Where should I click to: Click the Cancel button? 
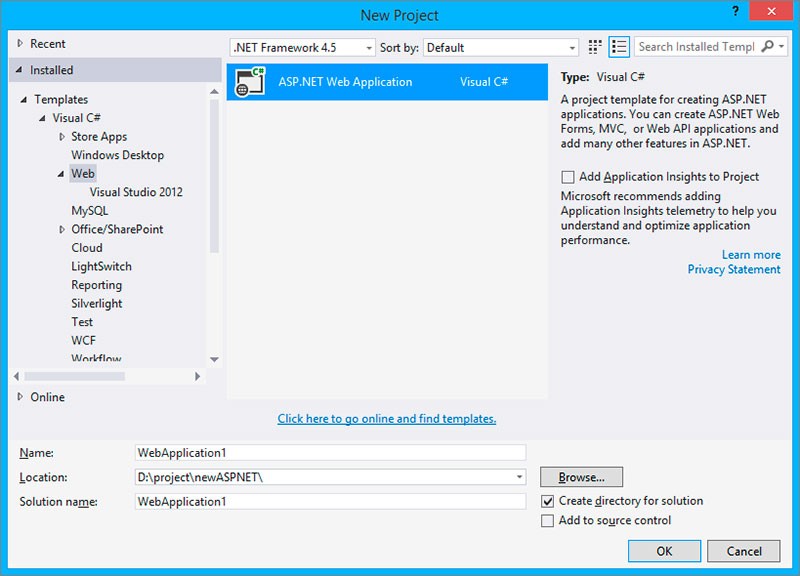(x=744, y=551)
